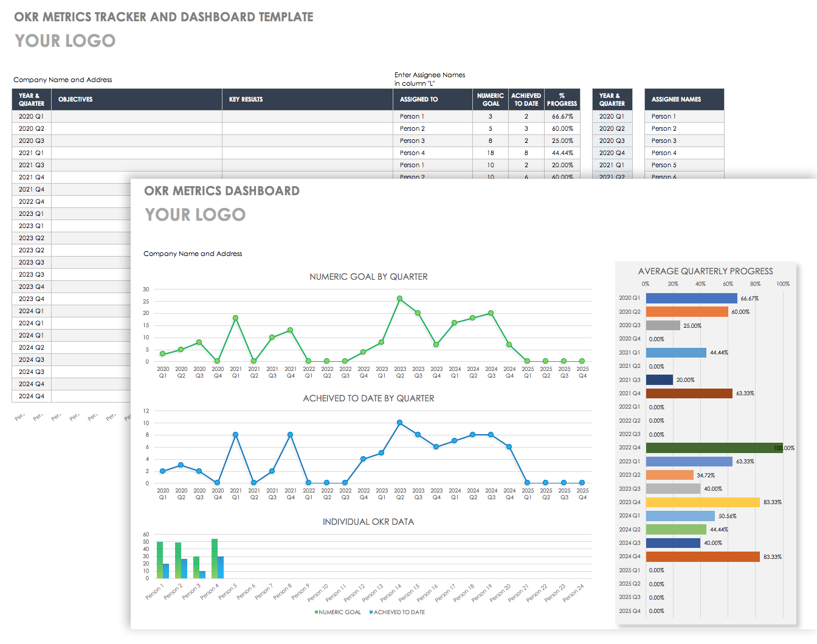817x644 pixels.
Task: Select the 66.67% cell in the % PROGRESS column
Action: 562,116
